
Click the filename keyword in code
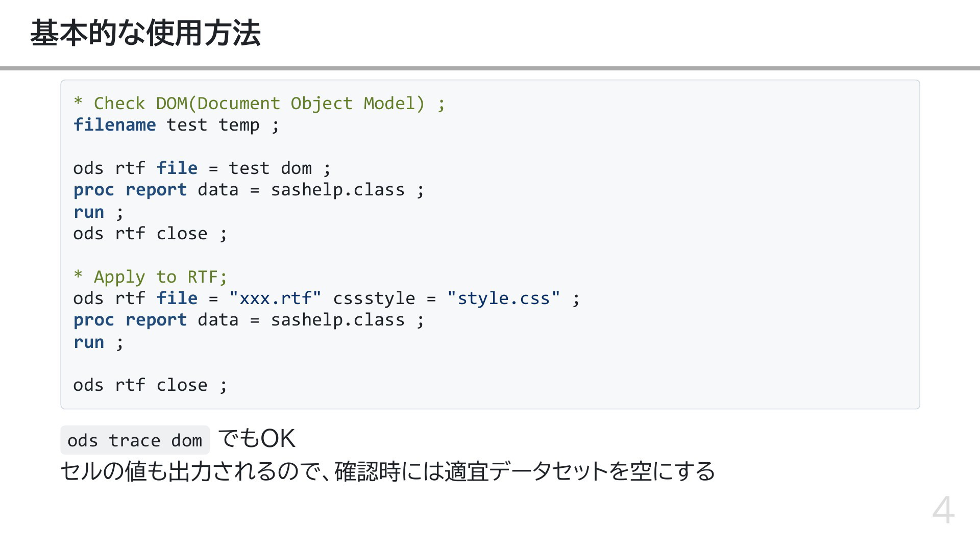click(114, 125)
